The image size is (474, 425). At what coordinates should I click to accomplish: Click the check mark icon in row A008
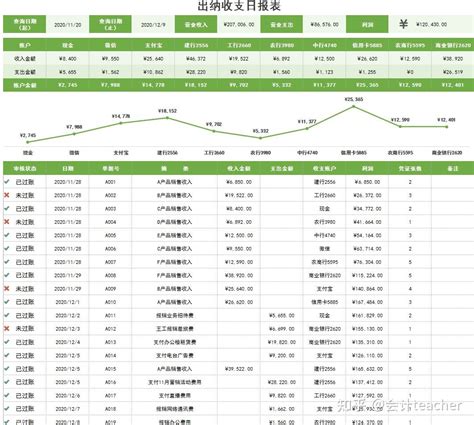7,275
